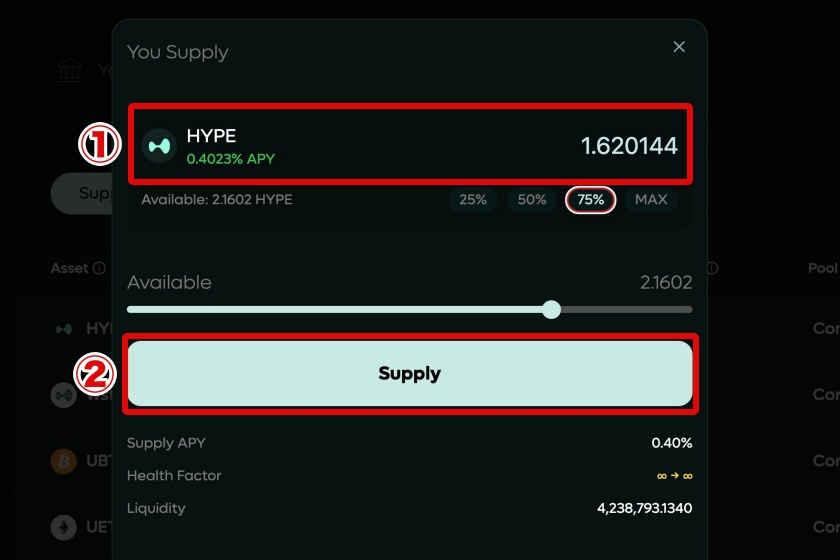Close the You Supply dialog
The width and height of the screenshot is (840, 560).
(679, 47)
